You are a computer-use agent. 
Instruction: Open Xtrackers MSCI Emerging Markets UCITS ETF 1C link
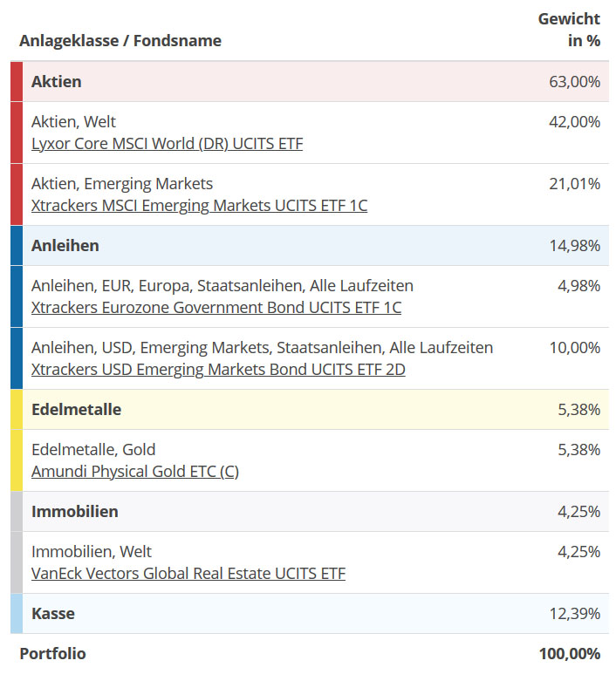click(x=199, y=206)
